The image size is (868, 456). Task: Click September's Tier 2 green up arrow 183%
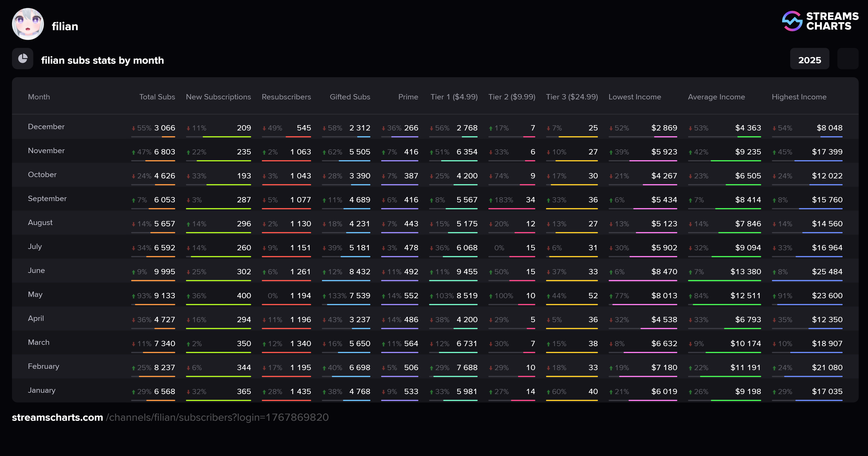491,200
